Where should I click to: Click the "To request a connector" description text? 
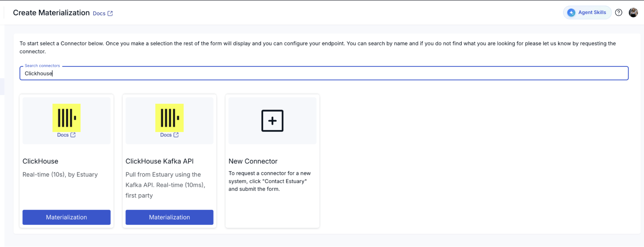(x=270, y=181)
